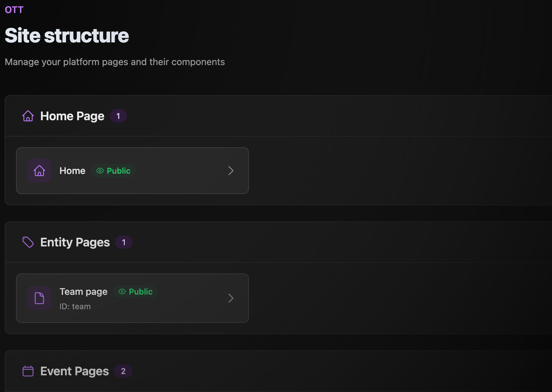Viewport: 552px width, 392px height.
Task: Click the Site structure page title
Action: coord(67,36)
